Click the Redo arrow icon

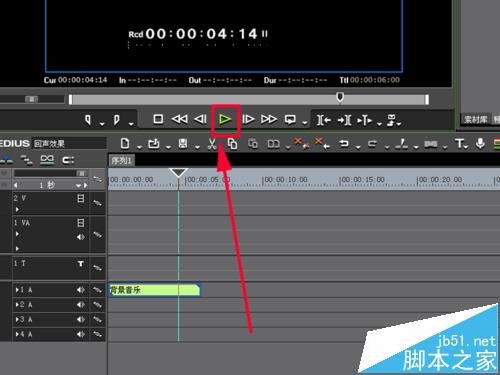[373, 144]
